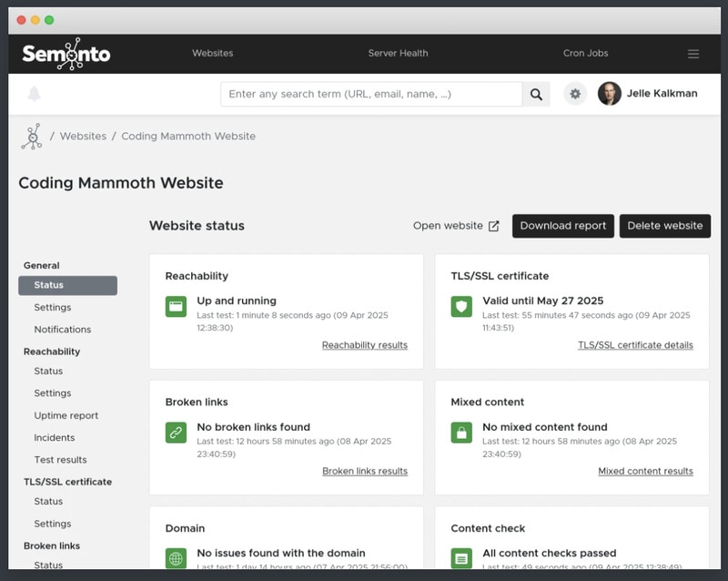
Task: Click the Download report button
Action: tap(563, 226)
